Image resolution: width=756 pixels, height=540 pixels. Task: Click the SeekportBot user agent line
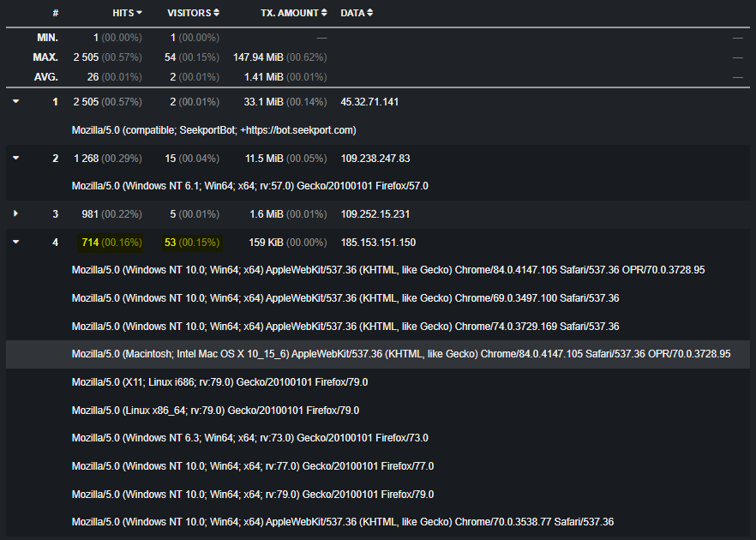click(213, 130)
